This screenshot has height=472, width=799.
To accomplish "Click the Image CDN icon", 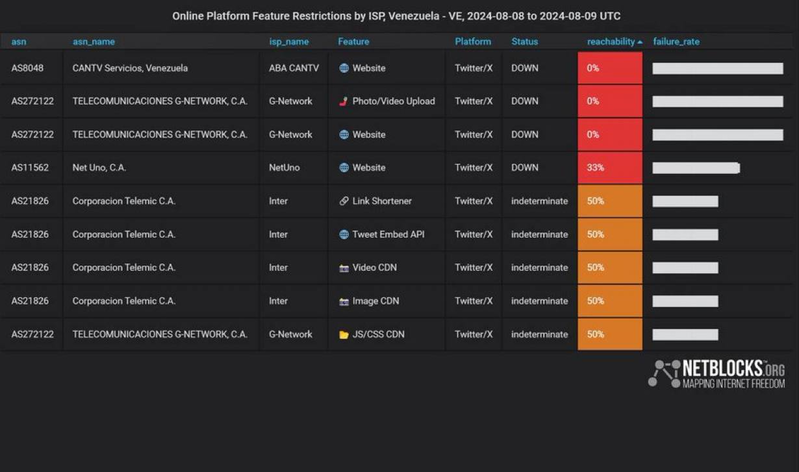I will pyautogui.click(x=344, y=301).
